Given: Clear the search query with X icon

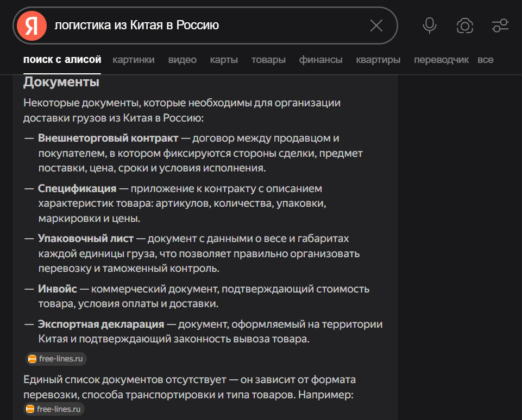Looking at the screenshot, I should (x=376, y=26).
